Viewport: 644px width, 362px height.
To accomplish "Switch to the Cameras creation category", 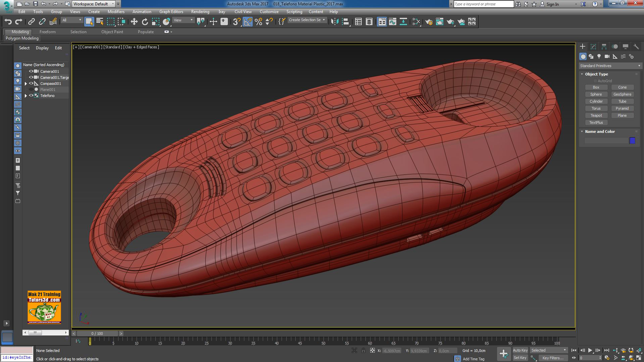I will [607, 56].
